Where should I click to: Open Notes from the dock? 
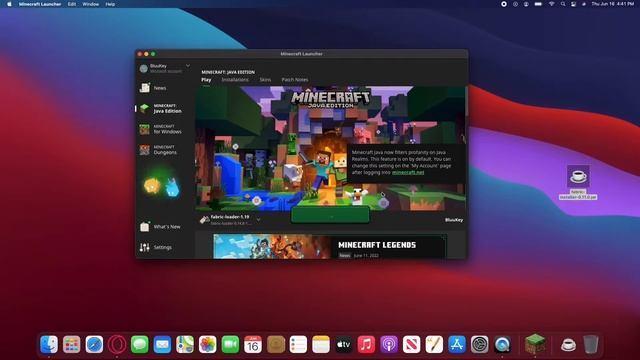point(321,344)
